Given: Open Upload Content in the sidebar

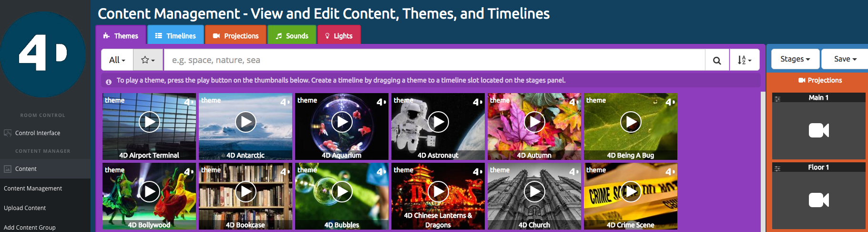Looking at the screenshot, I should tap(25, 208).
